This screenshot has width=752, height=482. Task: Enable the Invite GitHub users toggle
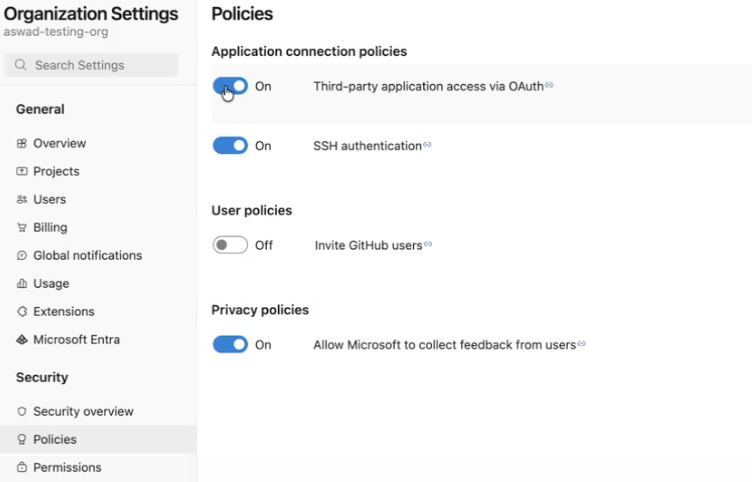(x=230, y=245)
